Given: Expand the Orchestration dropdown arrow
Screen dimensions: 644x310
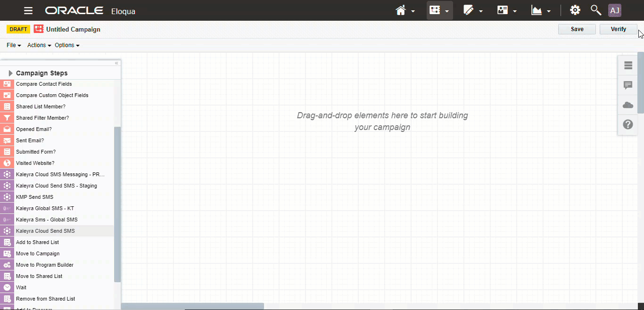Looking at the screenshot, I should 446,11.
